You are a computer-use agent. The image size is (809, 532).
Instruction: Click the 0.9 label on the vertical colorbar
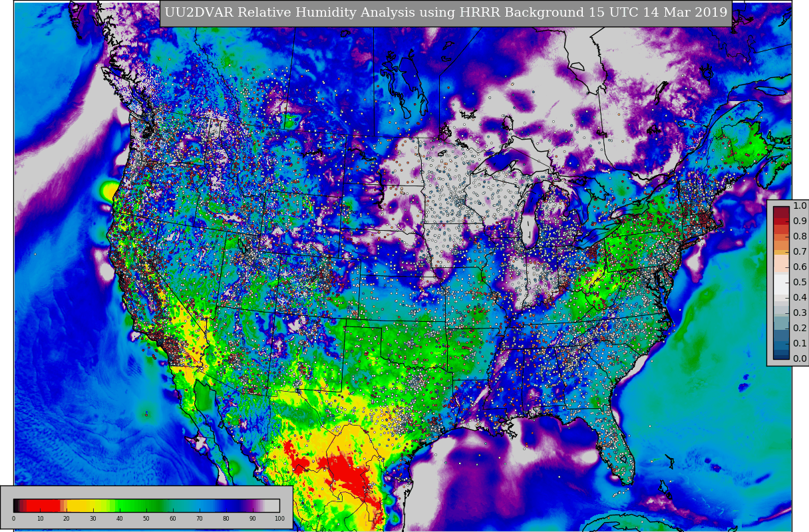800,221
